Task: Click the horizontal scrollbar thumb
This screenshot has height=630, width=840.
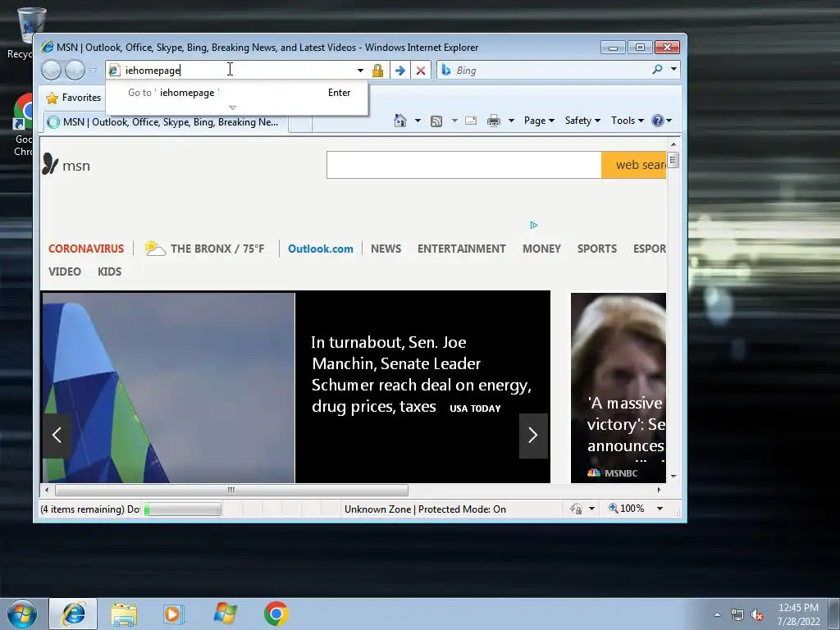Action: tap(231, 490)
